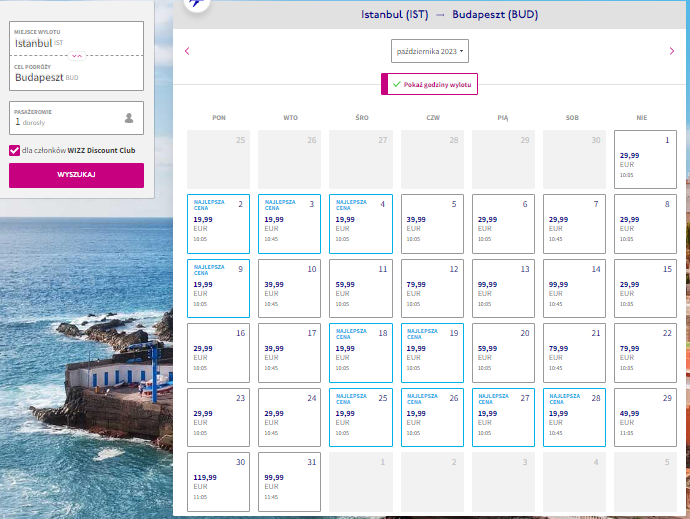Select October 27 best price flight
The width and height of the screenshot is (690, 519).
coord(503,418)
